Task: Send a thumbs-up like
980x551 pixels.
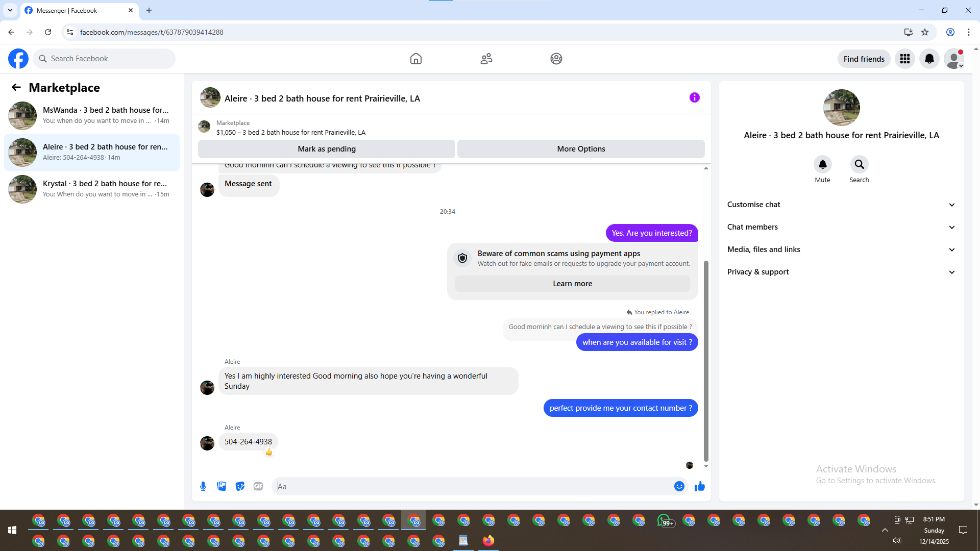Action: [x=699, y=486]
